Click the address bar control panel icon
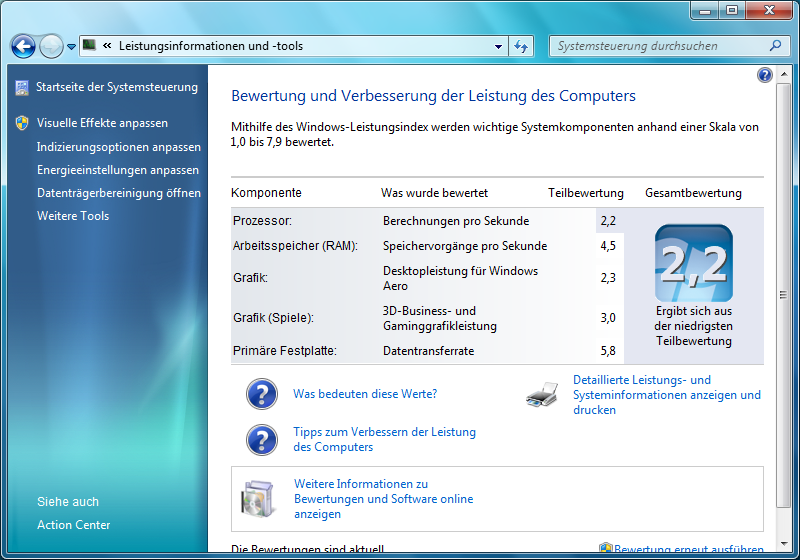The height and width of the screenshot is (560, 800). [x=89, y=45]
